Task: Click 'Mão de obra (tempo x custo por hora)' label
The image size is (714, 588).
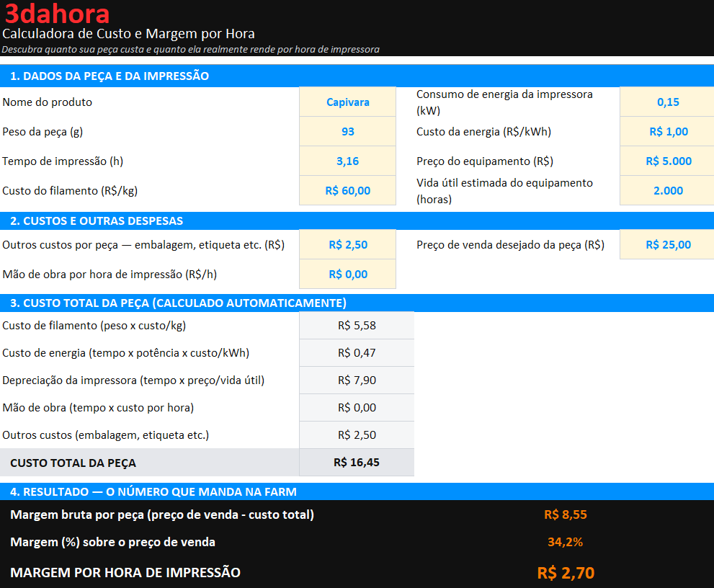Action: 98,408
